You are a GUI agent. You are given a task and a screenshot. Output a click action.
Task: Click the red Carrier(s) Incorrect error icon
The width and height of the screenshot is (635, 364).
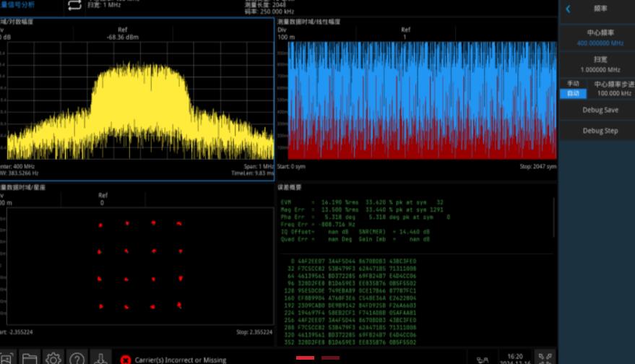pos(126,359)
